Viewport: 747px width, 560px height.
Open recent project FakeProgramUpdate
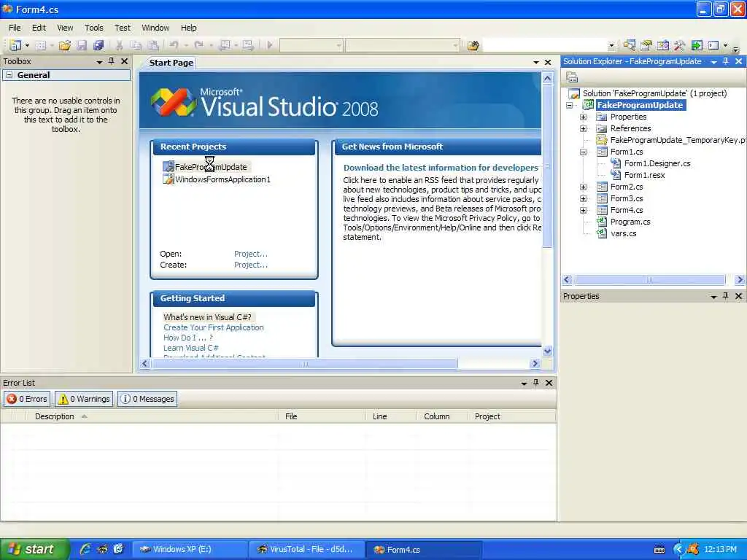[211, 167]
